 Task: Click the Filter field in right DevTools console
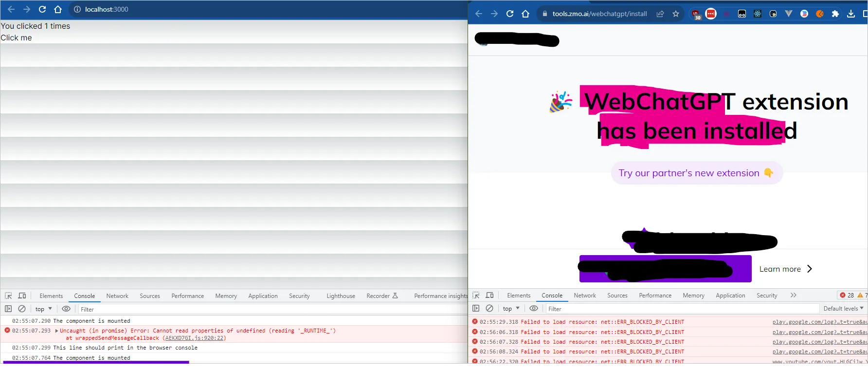tap(683, 309)
